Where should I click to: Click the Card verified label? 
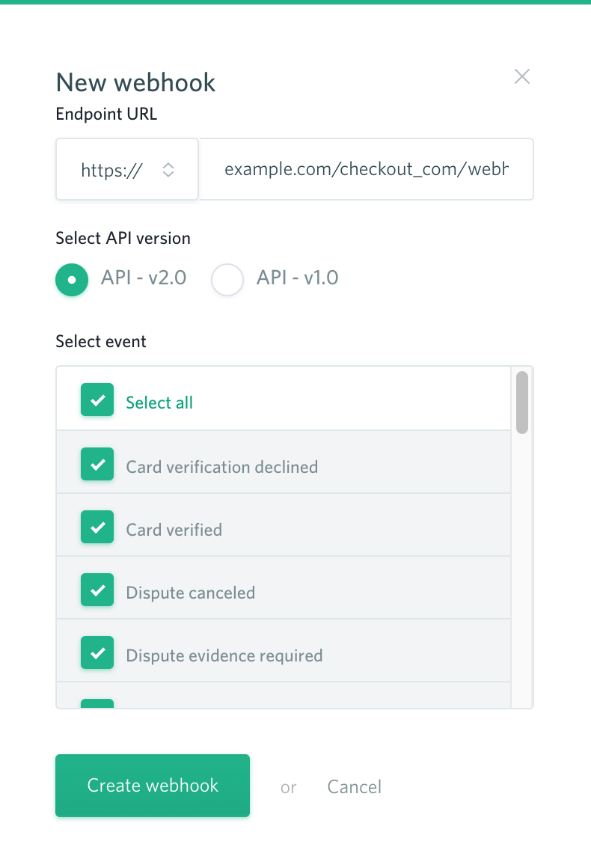click(174, 530)
